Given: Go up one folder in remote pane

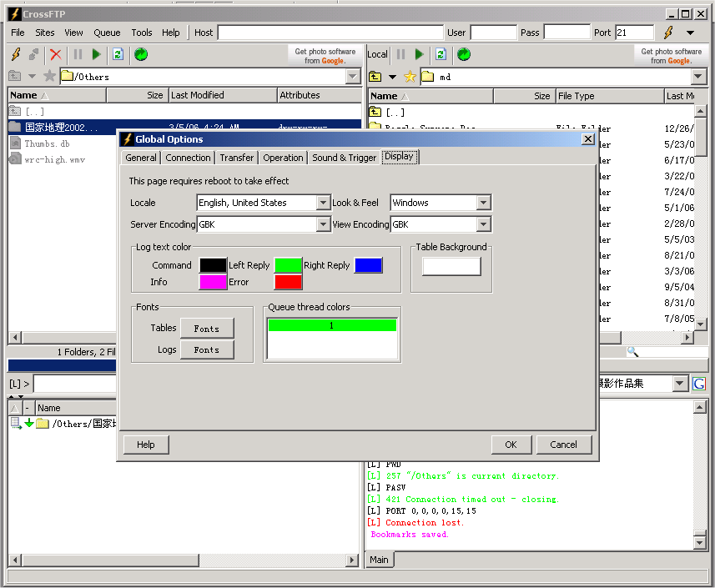Looking at the screenshot, I should coord(14,76).
